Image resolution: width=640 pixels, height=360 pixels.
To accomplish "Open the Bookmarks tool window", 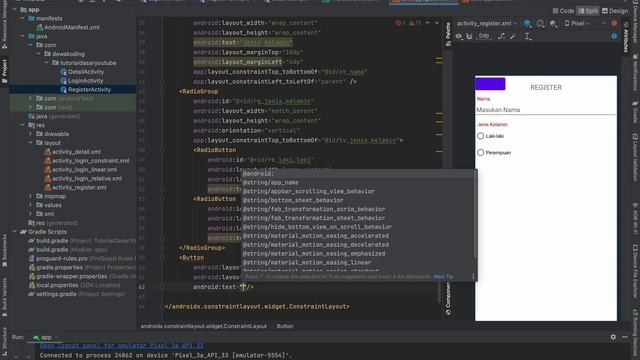I will coord(4,251).
